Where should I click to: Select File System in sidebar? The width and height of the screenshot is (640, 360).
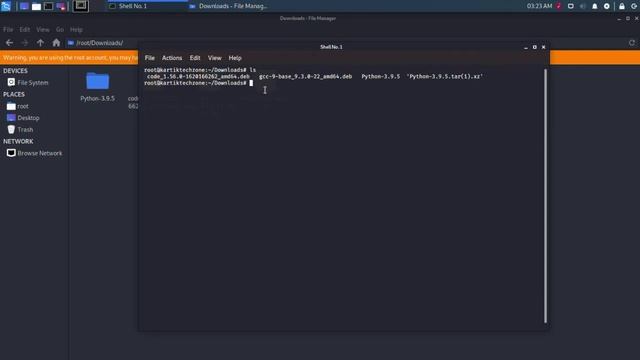[x=28, y=82]
